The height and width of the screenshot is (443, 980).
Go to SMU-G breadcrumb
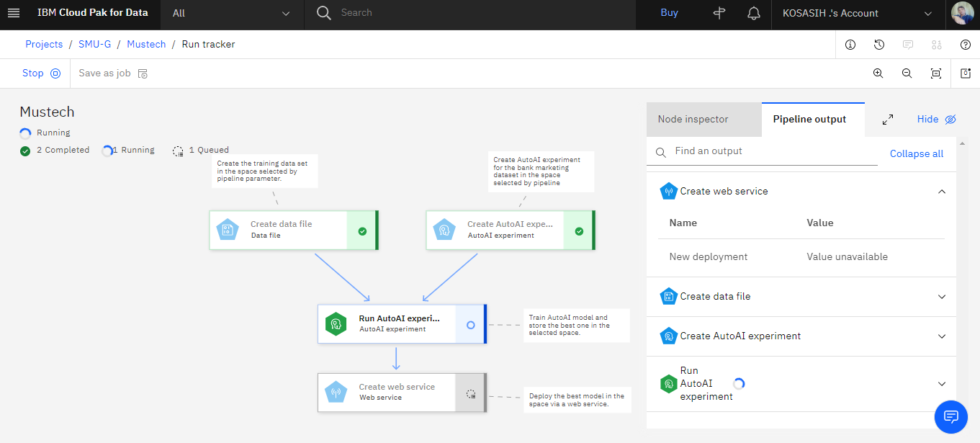tap(95, 44)
